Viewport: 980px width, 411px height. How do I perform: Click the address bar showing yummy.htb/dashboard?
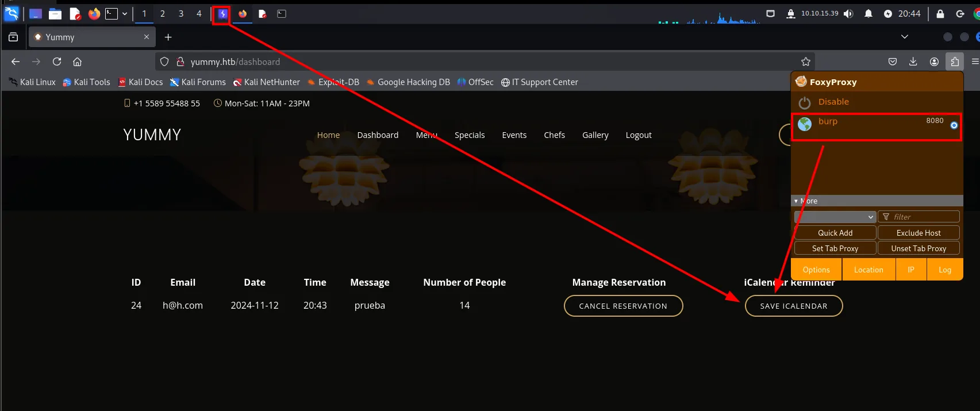click(x=485, y=62)
